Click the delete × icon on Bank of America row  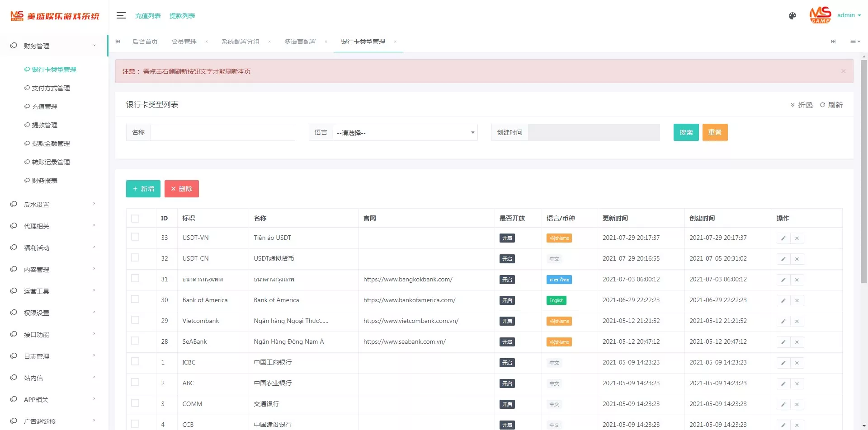[797, 300]
